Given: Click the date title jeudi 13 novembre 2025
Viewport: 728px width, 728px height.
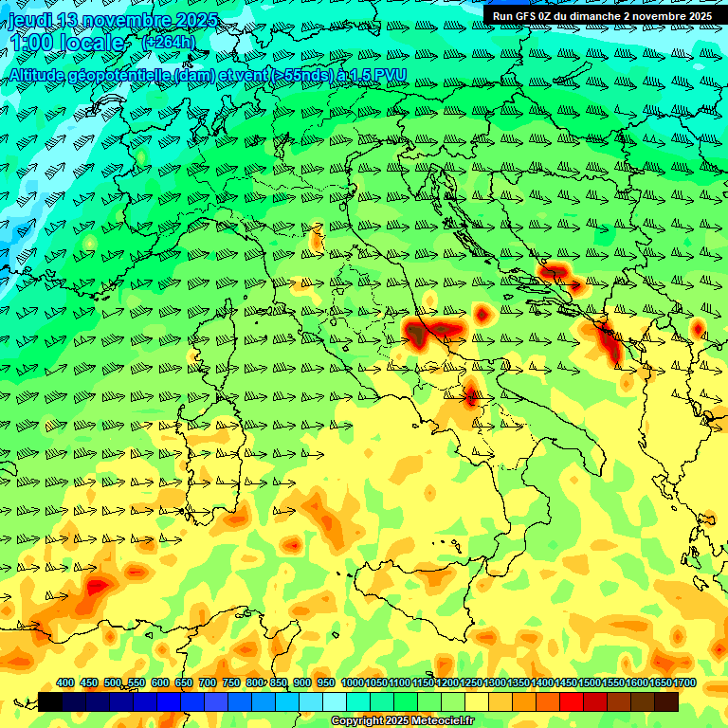Looking at the screenshot, I should pos(112,20).
